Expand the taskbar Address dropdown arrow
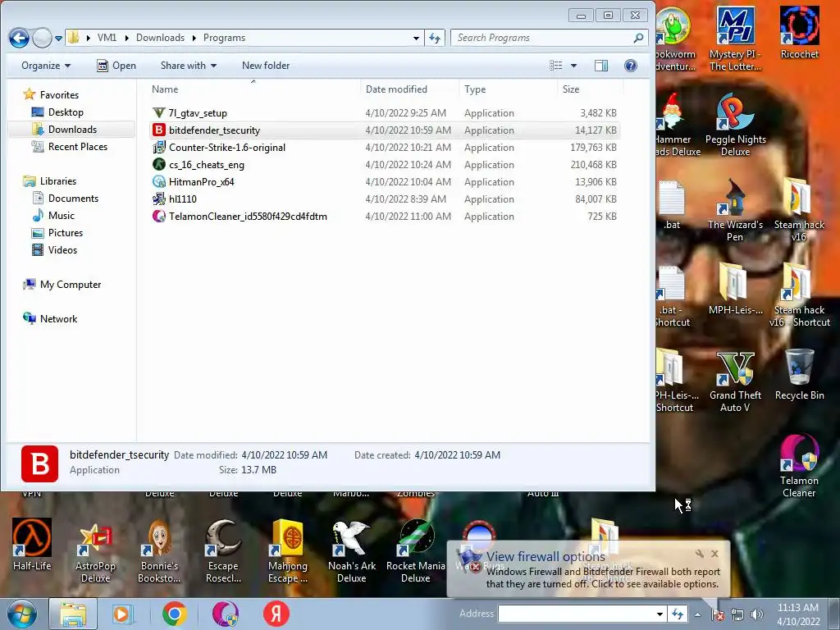Screen dimensions: 840x630 point(660,614)
